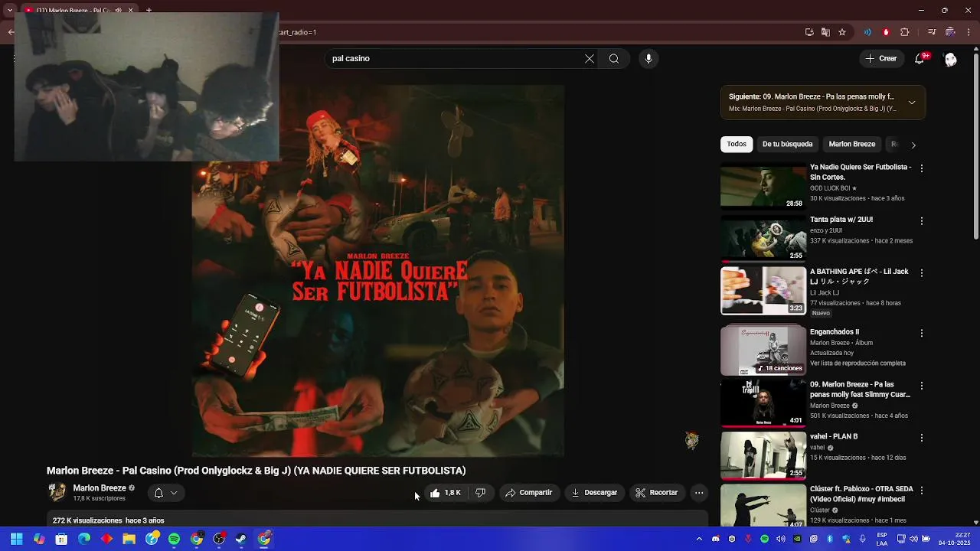The height and width of the screenshot is (551, 980).
Task: Open YouTube notifications bell
Action: [x=920, y=59]
